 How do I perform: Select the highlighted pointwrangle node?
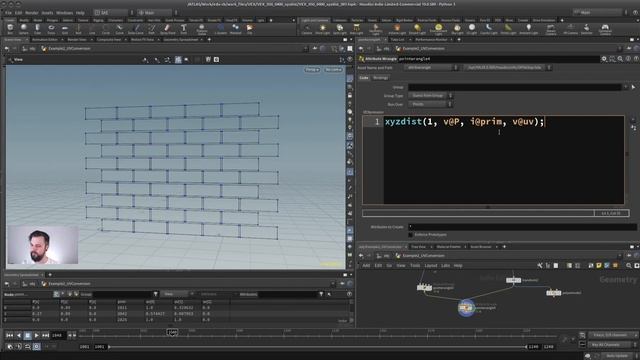pyautogui.click(x=466, y=307)
